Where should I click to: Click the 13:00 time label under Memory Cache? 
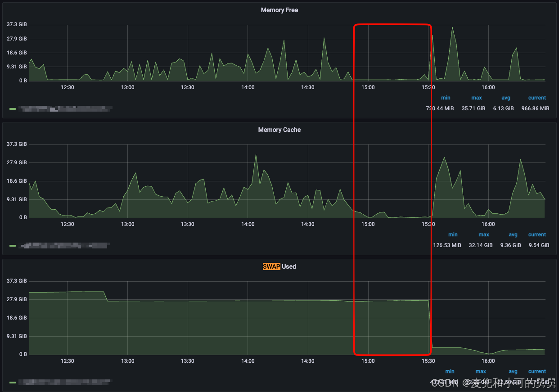click(127, 224)
